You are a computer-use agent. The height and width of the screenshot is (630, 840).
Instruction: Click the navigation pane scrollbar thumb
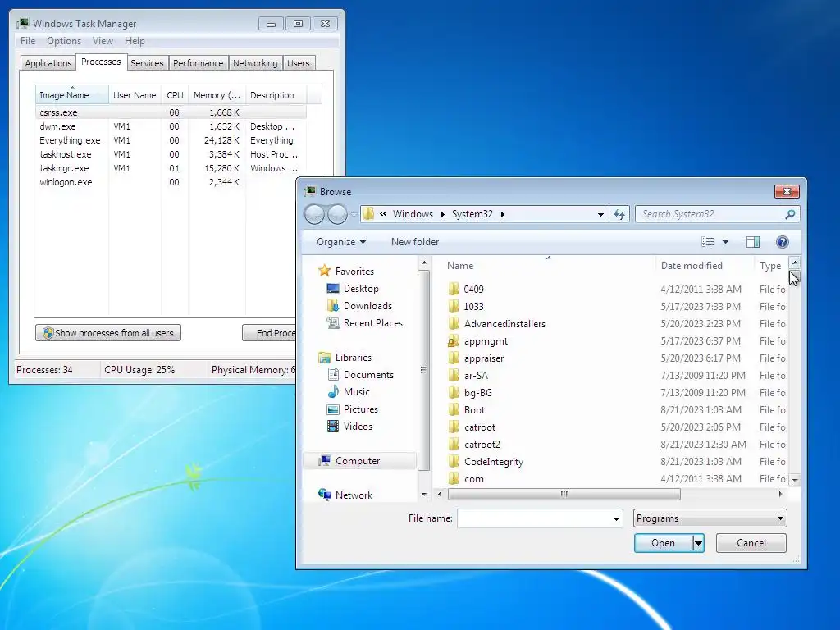point(423,370)
